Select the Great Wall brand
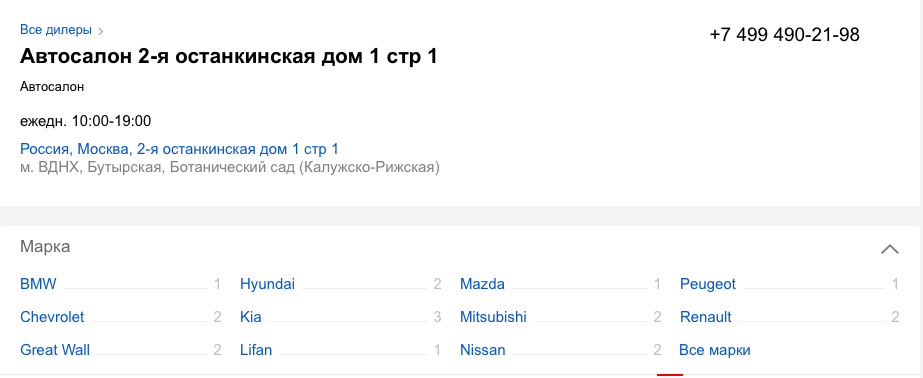The width and height of the screenshot is (923, 378). 55,350
